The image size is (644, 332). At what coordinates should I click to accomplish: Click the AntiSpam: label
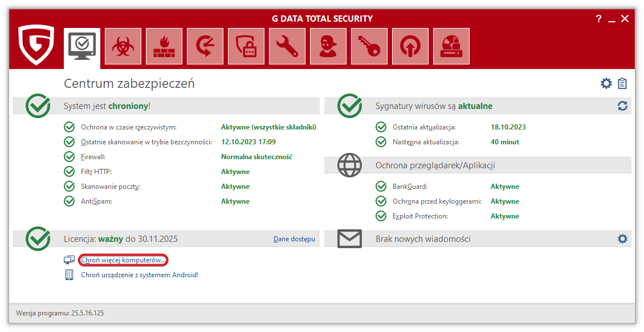click(x=96, y=201)
